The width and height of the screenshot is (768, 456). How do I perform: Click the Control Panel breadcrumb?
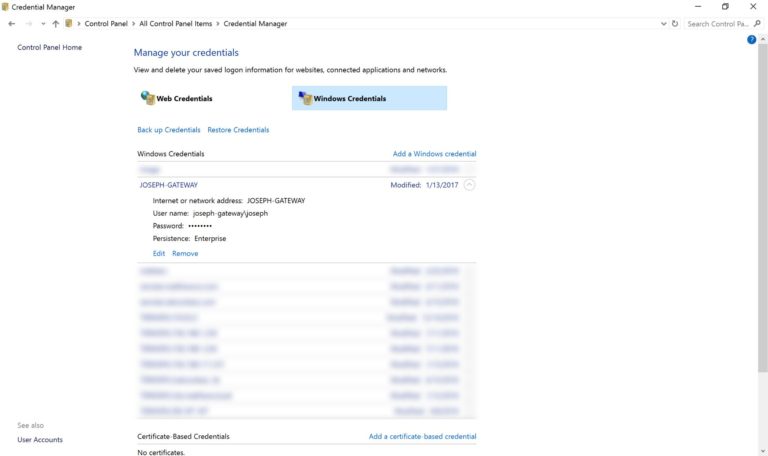pyautogui.click(x=106, y=24)
